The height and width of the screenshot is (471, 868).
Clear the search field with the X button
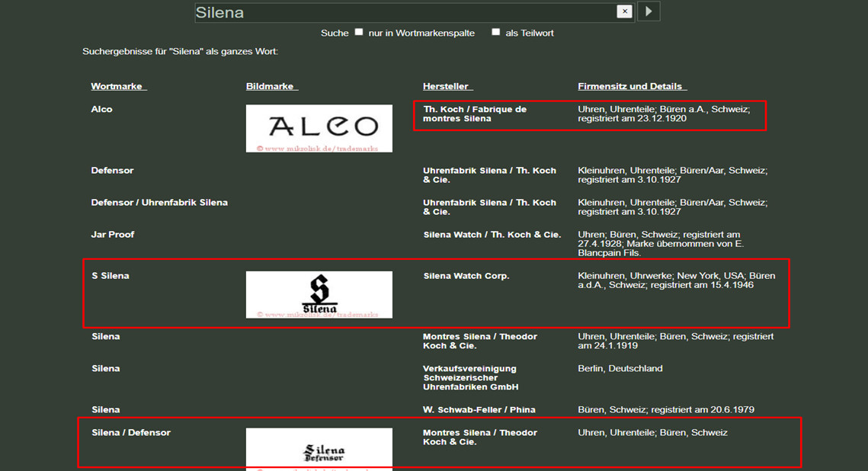[x=624, y=11]
